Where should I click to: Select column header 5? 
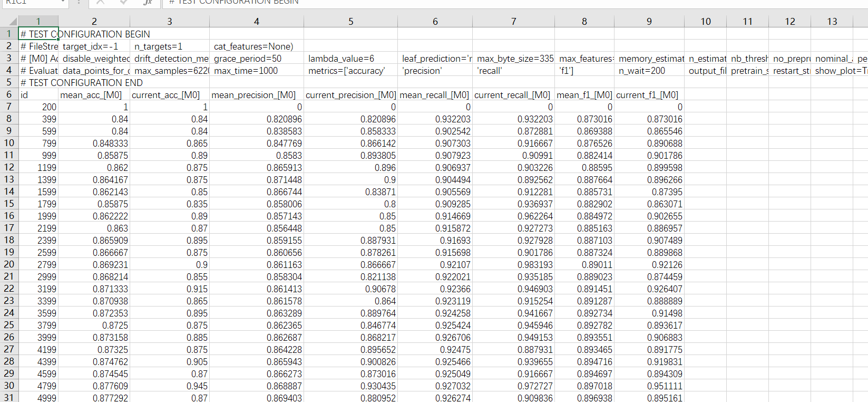click(x=350, y=22)
